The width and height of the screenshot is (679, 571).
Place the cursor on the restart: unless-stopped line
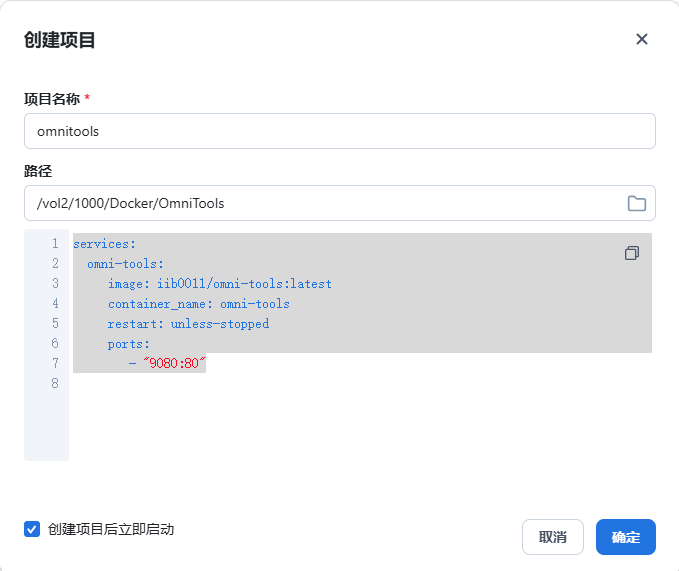[x=188, y=324]
